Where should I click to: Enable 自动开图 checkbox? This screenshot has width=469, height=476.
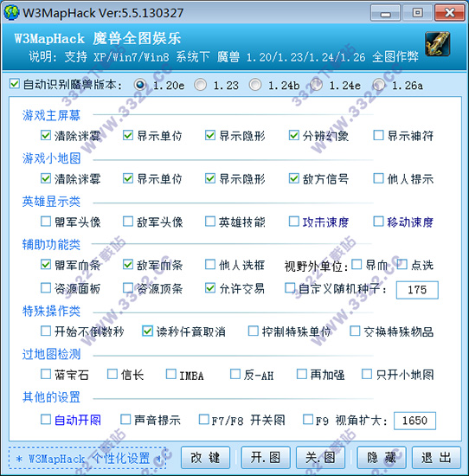click(46, 420)
